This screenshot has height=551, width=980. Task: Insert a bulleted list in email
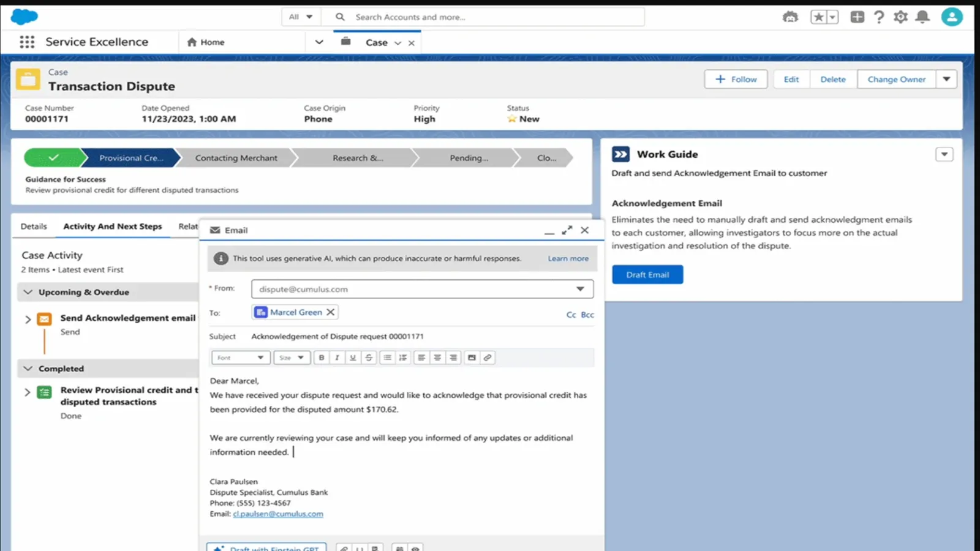point(387,358)
